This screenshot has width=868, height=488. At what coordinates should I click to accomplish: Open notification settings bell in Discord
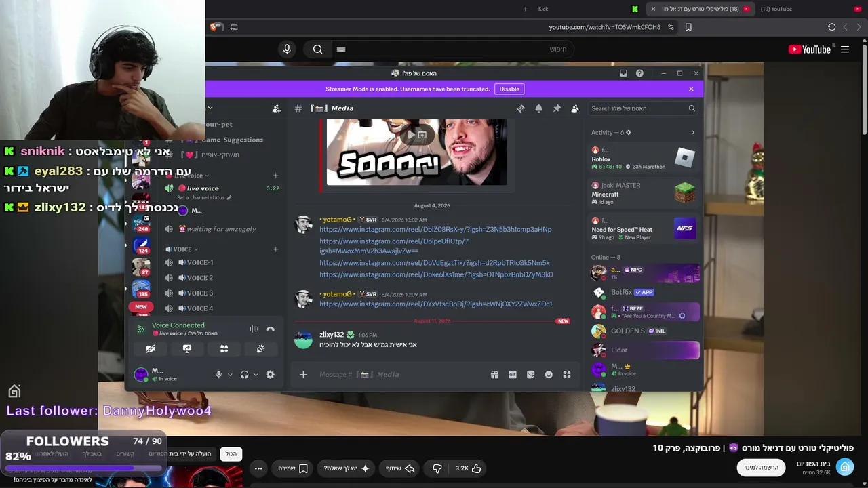click(x=539, y=108)
